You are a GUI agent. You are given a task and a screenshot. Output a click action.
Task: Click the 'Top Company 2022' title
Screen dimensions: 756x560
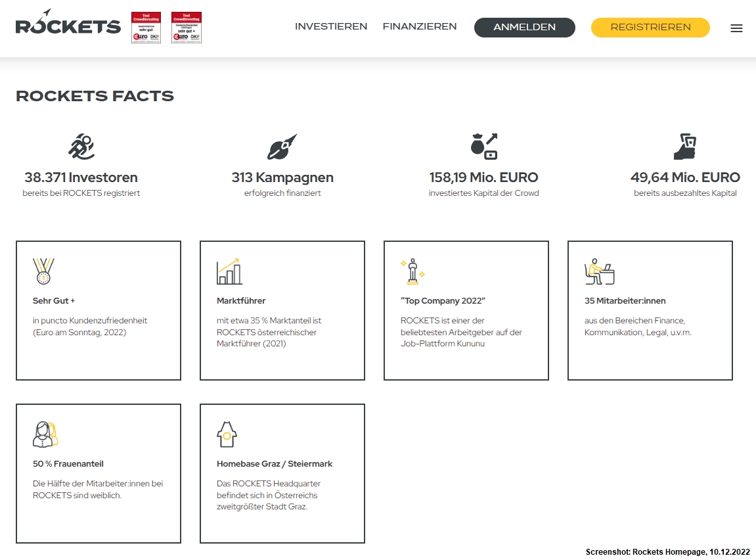coord(443,300)
